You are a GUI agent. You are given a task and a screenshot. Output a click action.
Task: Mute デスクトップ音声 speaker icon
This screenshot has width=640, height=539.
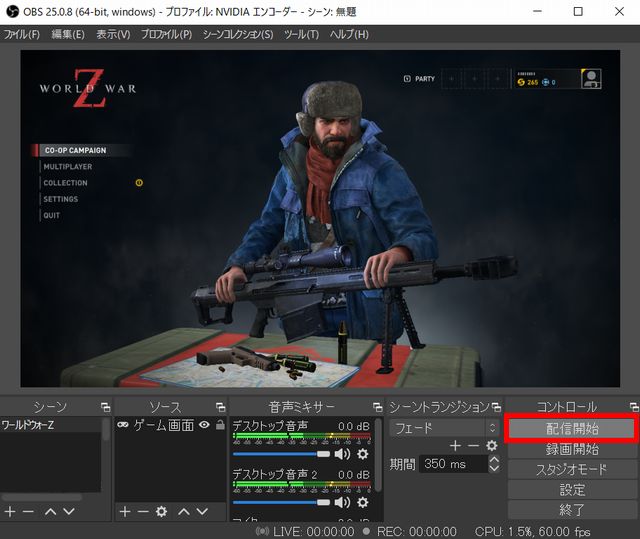pyautogui.click(x=342, y=454)
